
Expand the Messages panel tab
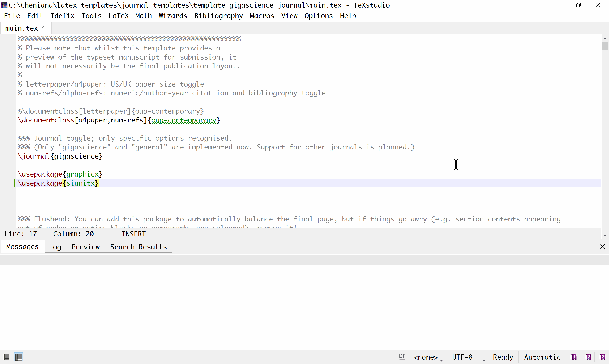(x=22, y=247)
